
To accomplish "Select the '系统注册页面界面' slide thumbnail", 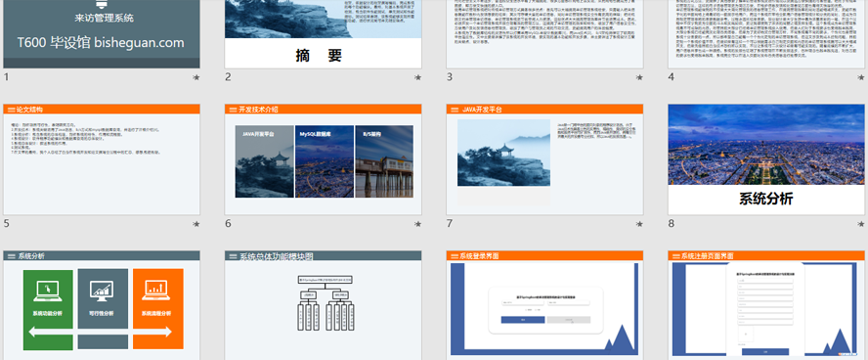I will (x=766, y=305).
